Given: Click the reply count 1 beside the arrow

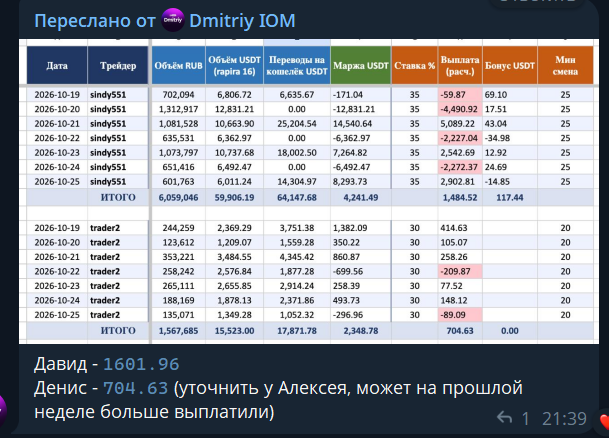Looking at the screenshot, I should [x=525, y=419].
